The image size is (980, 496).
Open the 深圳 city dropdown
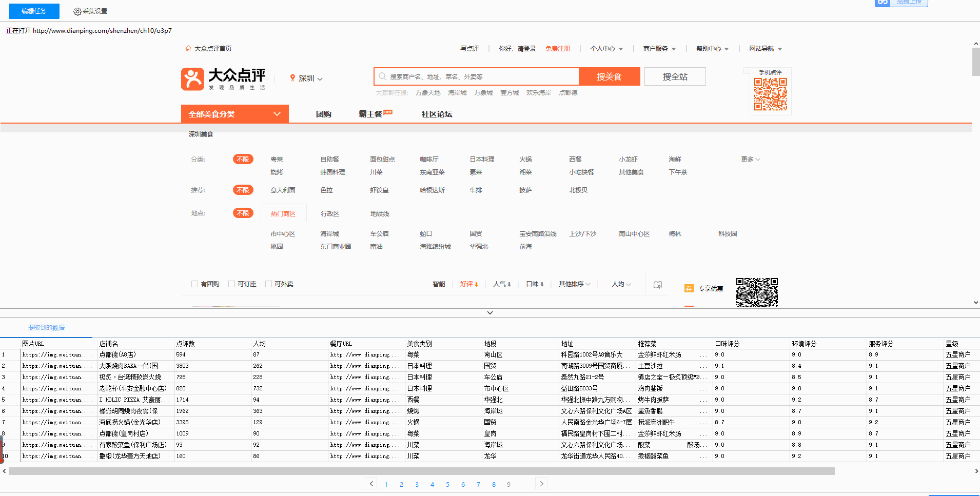(x=307, y=78)
